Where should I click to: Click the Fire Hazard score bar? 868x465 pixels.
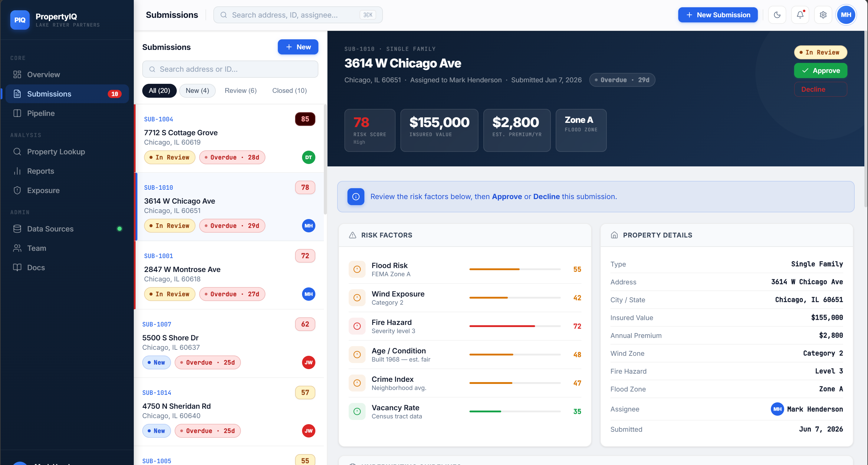tap(515, 326)
